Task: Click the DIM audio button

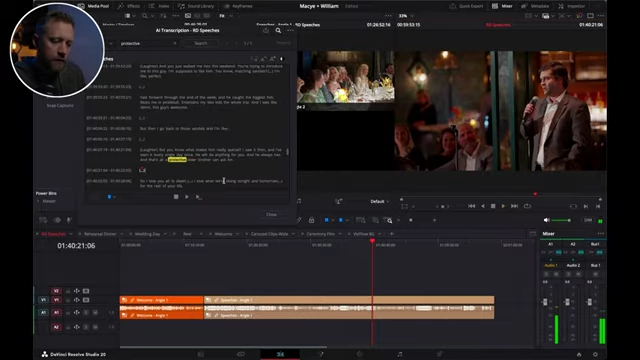Action: tap(588, 220)
